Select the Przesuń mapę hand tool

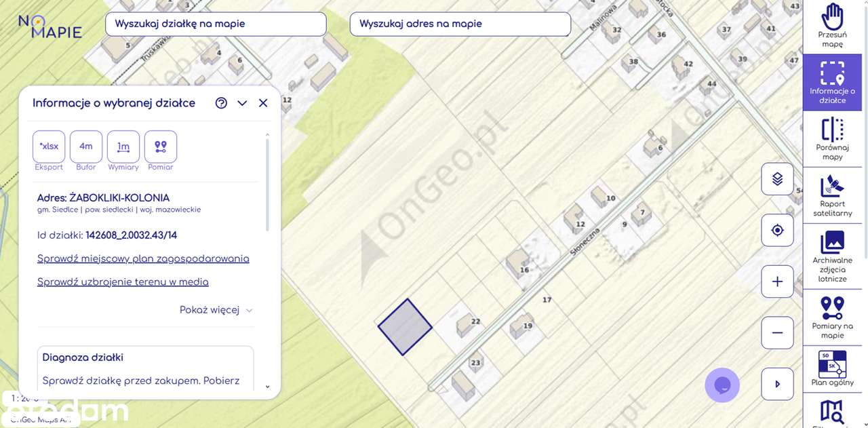pyautogui.click(x=832, y=27)
